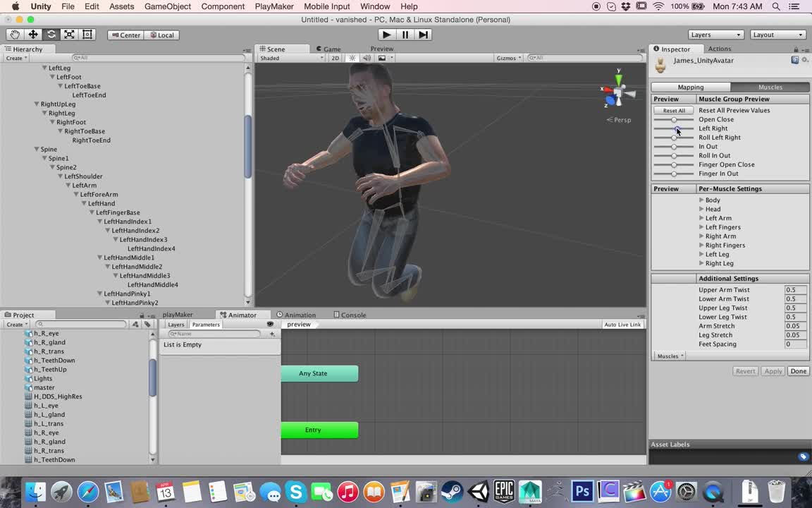Click Reset All preview values
The width and height of the screenshot is (812, 508).
(x=674, y=110)
